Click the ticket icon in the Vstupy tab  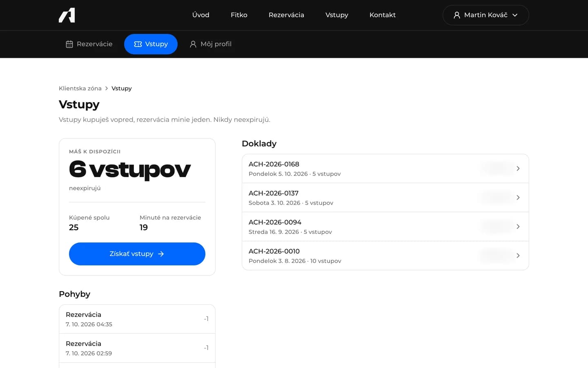(138, 44)
